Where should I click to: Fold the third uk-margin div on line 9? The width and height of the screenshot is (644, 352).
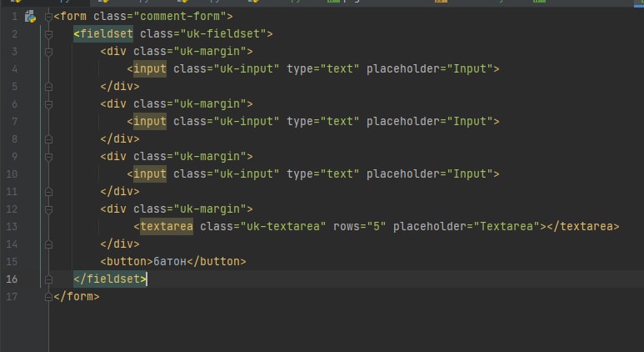48,157
